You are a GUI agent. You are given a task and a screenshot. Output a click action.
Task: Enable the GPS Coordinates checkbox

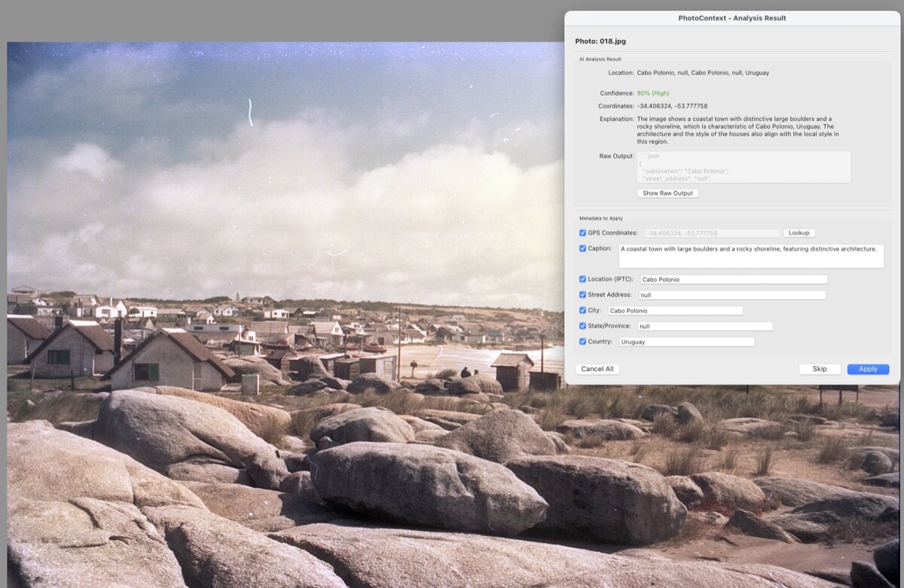pyautogui.click(x=582, y=233)
